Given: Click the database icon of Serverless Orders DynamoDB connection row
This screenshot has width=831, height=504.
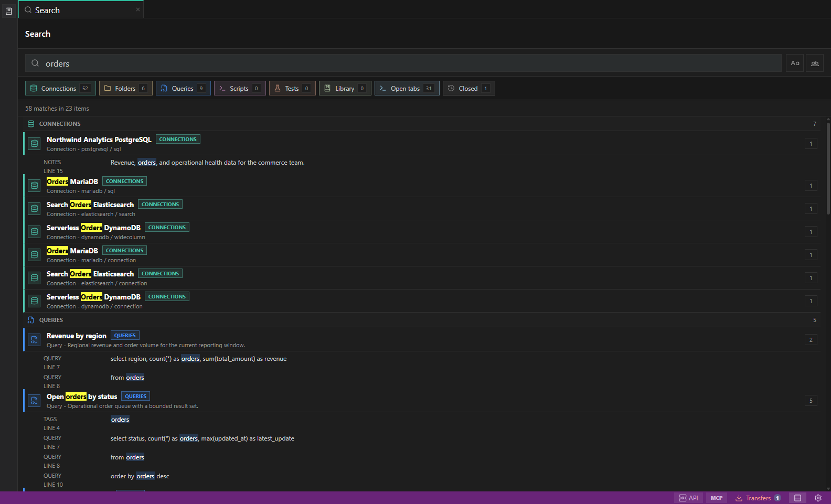Looking at the screenshot, I should 34,301.
